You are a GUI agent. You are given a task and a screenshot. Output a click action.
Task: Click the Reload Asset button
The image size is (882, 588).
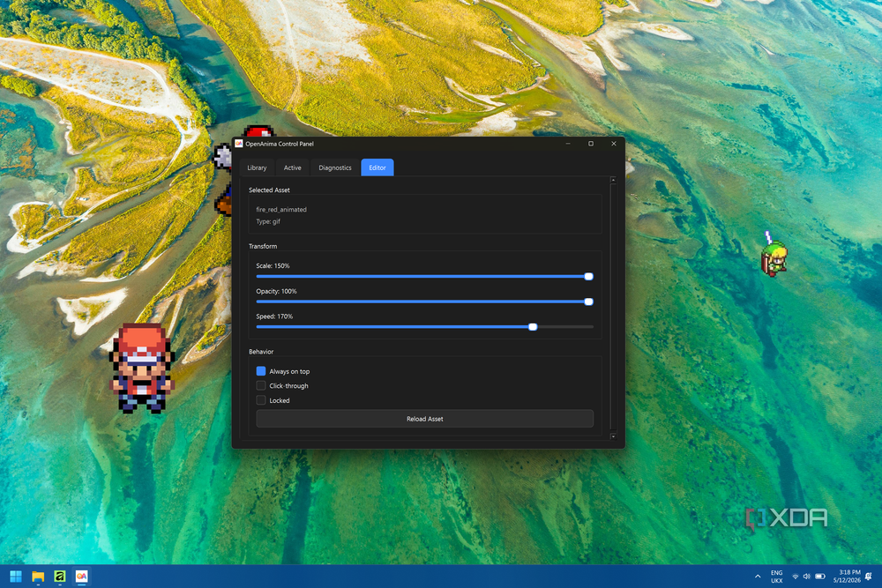coord(425,419)
